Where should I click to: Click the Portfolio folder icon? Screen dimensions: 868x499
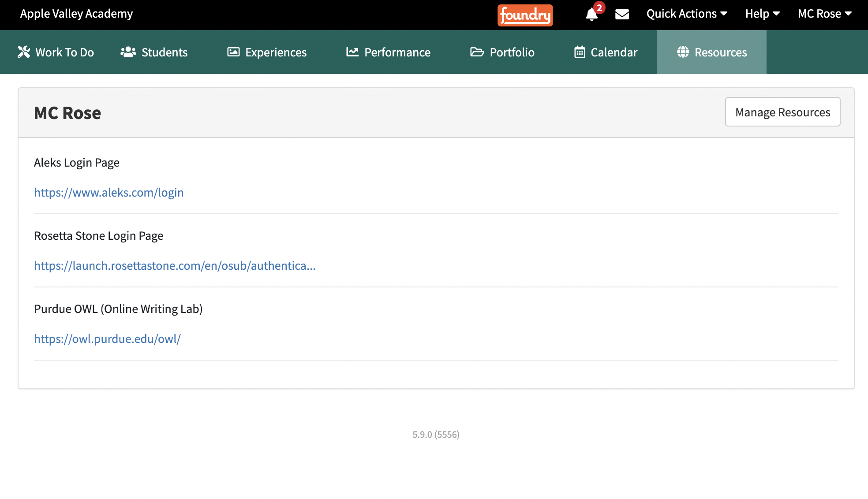477,52
